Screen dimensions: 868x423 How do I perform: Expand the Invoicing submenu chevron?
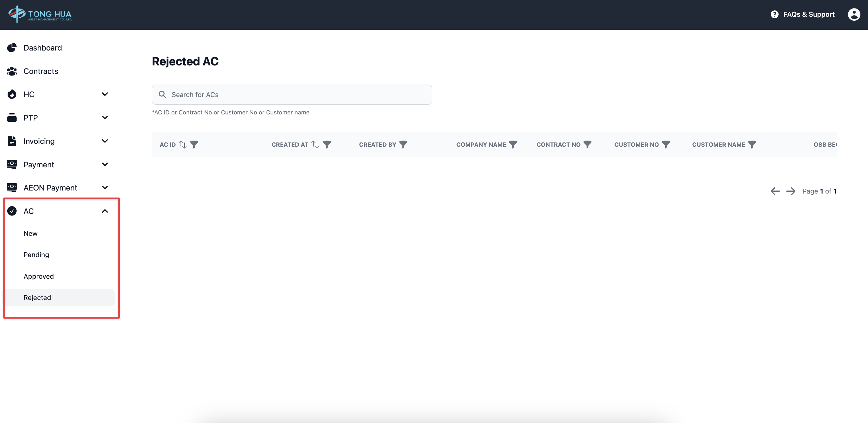[105, 141]
